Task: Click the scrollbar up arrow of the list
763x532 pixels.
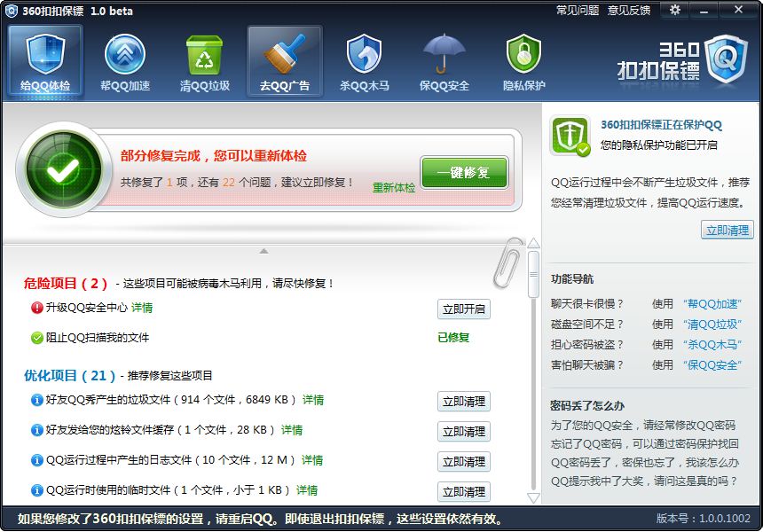Action: (534, 243)
